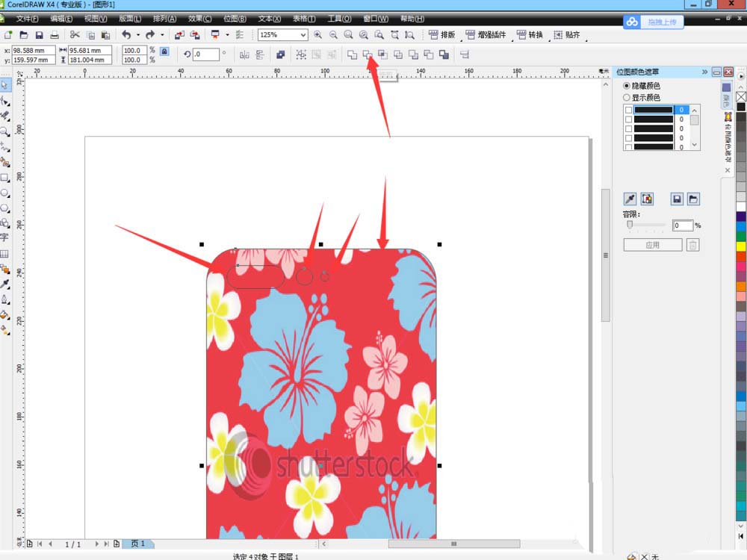This screenshot has height=560, width=747.
Task: Select the Pick tool in the toolbox
Action: point(4,85)
